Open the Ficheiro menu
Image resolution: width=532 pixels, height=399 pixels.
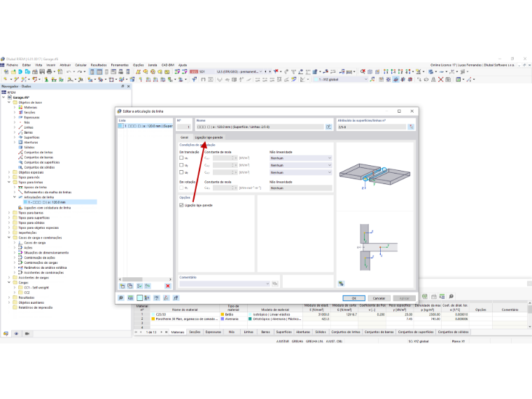pos(12,65)
